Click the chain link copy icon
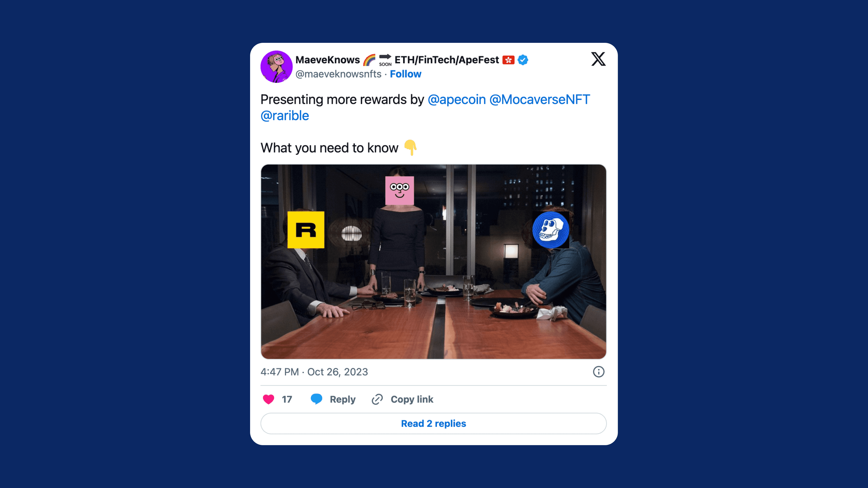The image size is (868, 488). click(x=377, y=399)
